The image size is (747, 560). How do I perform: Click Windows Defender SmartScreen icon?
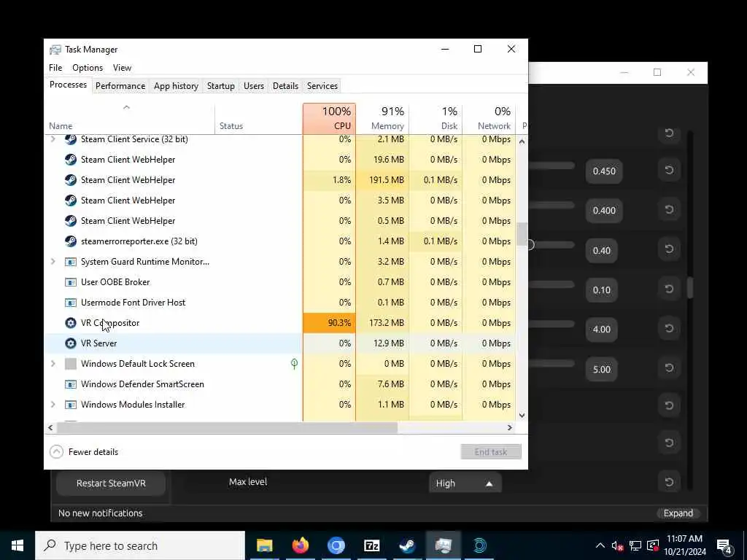71,384
